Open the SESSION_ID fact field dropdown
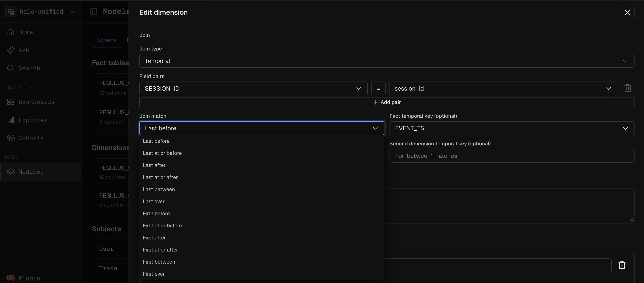The height and width of the screenshot is (283, 644). click(253, 88)
